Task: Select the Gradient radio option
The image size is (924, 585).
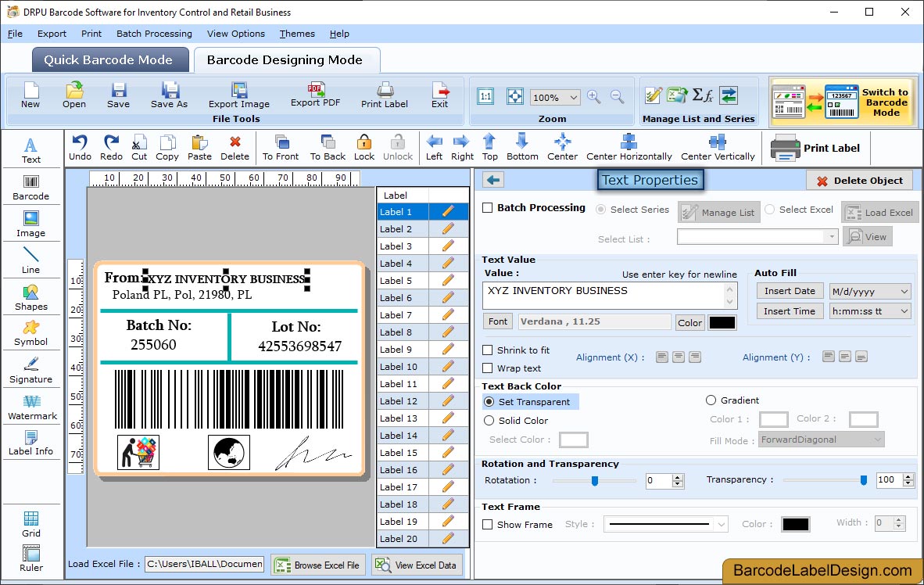Action: coord(711,400)
